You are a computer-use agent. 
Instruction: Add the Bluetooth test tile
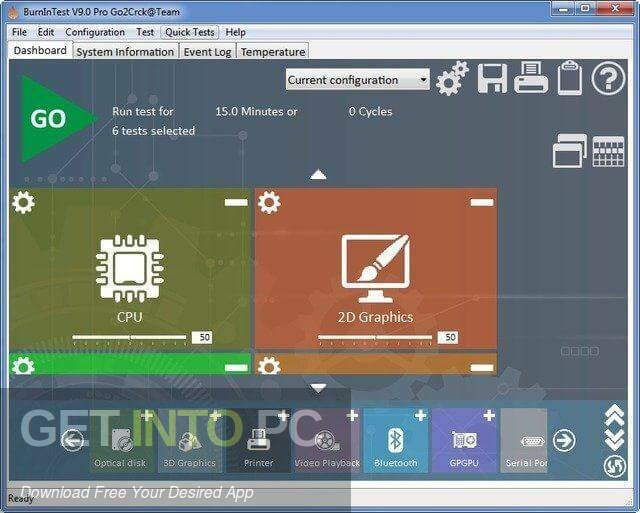coord(396,441)
